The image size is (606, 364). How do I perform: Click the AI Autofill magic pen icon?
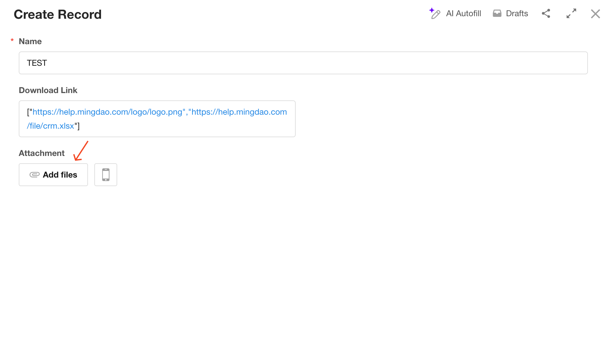[x=434, y=14]
